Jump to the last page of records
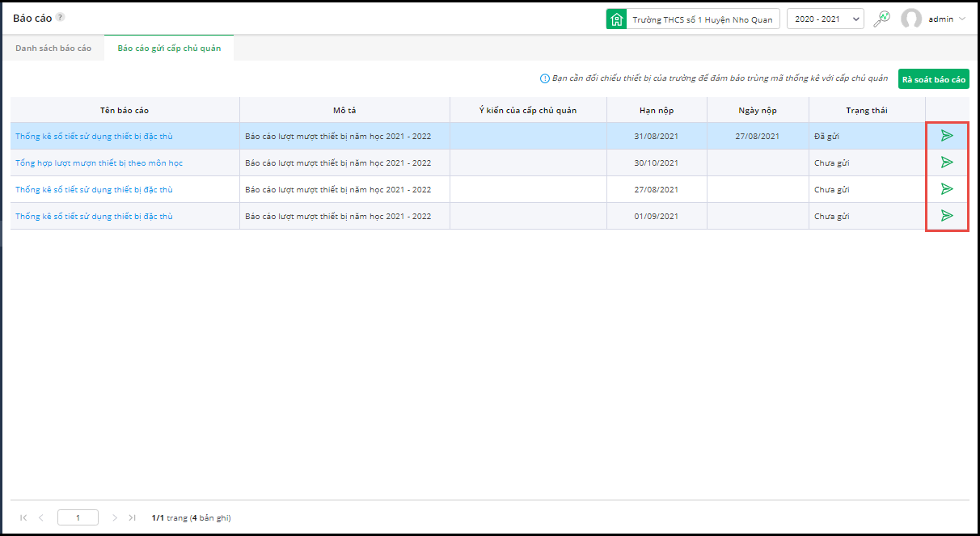The image size is (980, 536). point(133,517)
